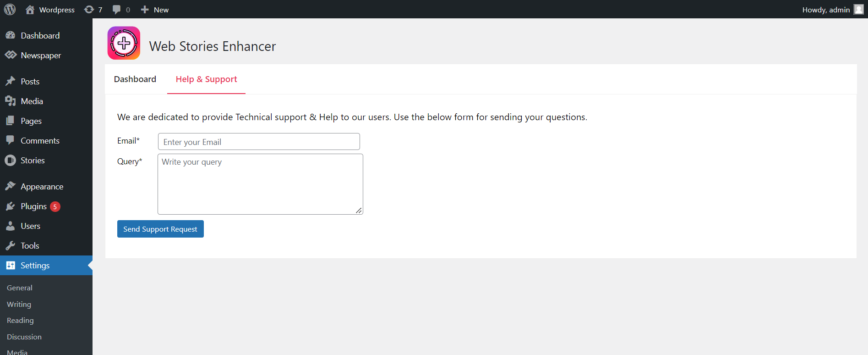The height and width of the screenshot is (355, 868).
Task: Switch to the plugin's Dashboard tab
Action: 135,79
